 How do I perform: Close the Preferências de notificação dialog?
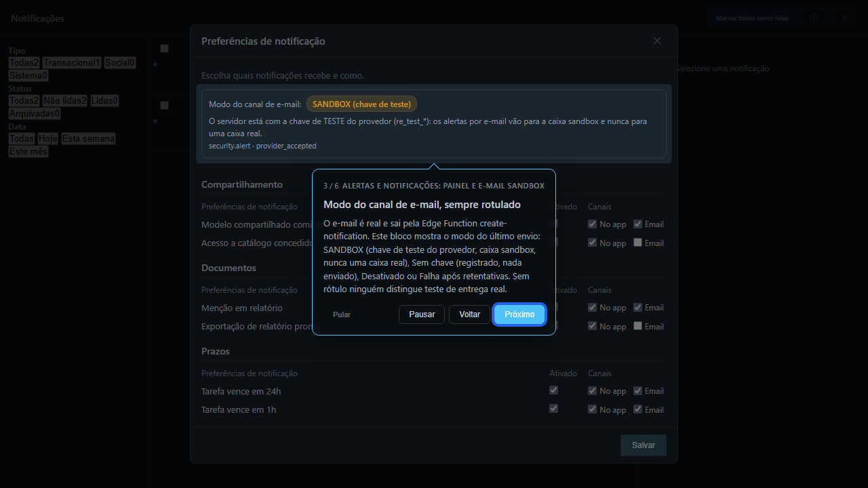tap(657, 41)
